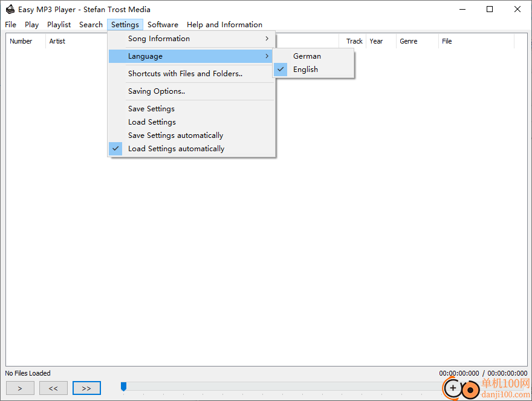Screen dimensions: 532x401
Task: Open the Playlist menu
Action: [59, 24]
